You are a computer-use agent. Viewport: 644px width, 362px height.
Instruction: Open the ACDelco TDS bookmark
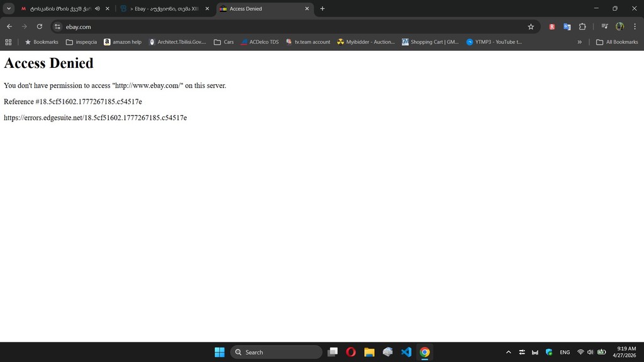(x=260, y=42)
